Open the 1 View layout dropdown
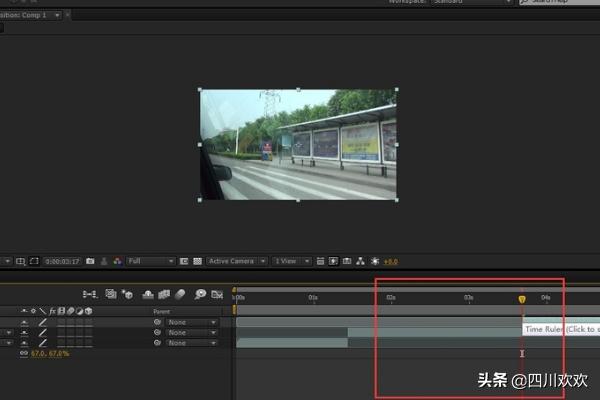Viewport: 600px width, 400px height. [292, 261]
